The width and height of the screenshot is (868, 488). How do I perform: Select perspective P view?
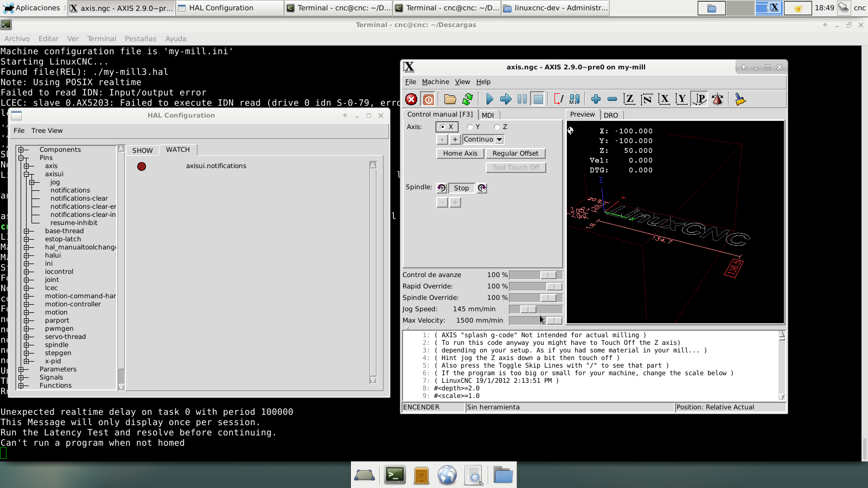tap(700, 99)
